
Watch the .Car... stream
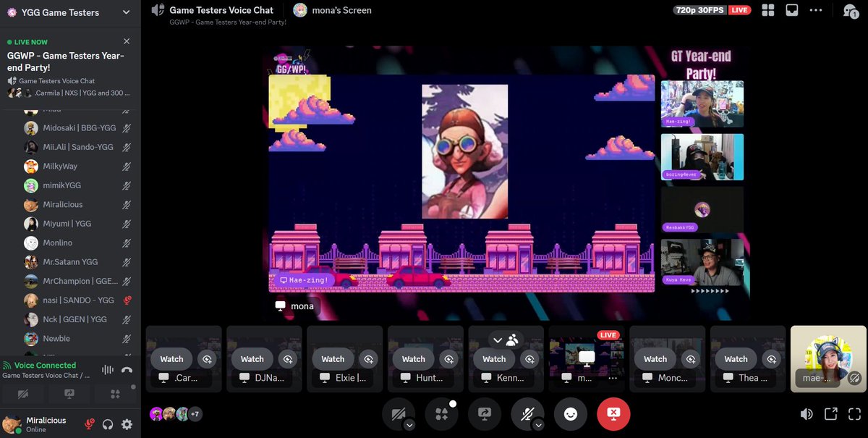pos(171,359)
